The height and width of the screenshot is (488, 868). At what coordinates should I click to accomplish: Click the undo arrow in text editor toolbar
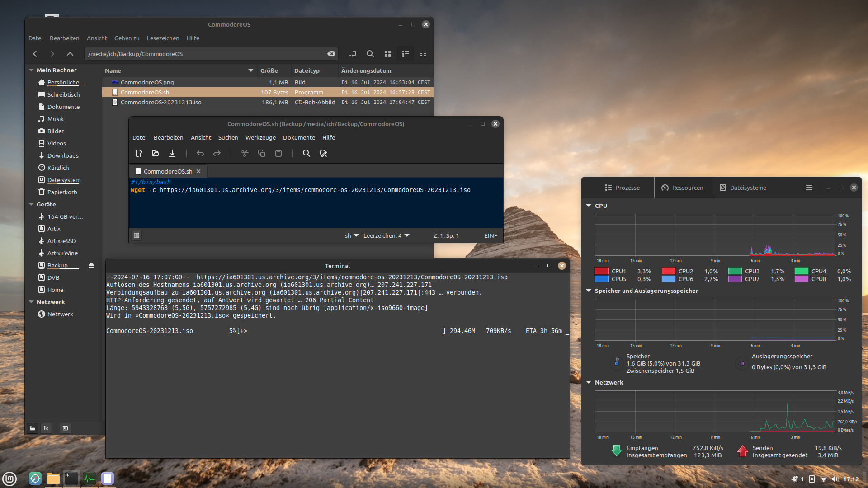tap(200, 154)
